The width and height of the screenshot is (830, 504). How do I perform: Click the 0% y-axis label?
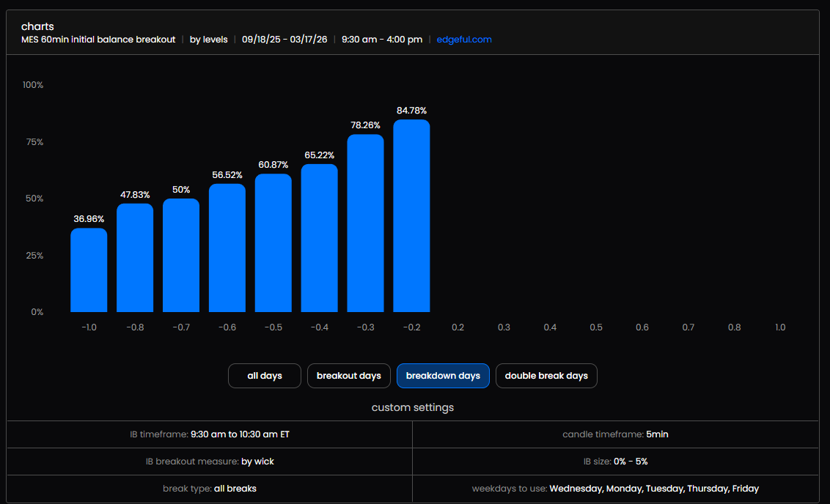[37, 312]
